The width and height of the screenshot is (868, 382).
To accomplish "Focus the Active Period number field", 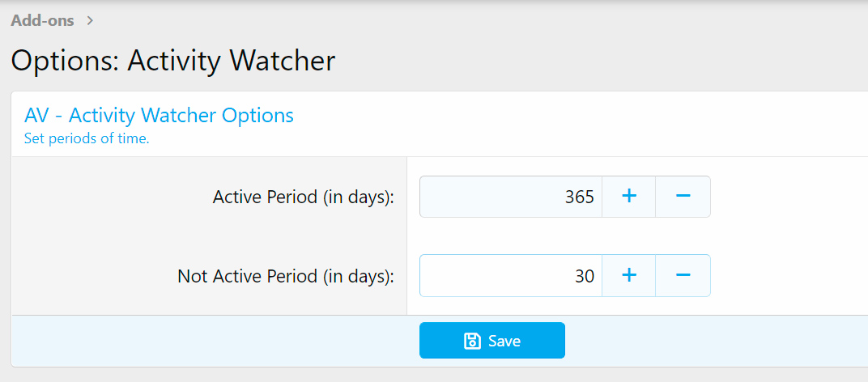I will [x=510, y=197].
